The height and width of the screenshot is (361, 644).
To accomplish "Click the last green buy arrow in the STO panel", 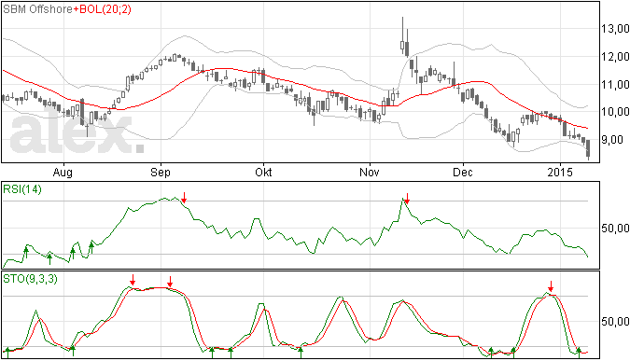I will pyautogui.click(x=579, y=353).
